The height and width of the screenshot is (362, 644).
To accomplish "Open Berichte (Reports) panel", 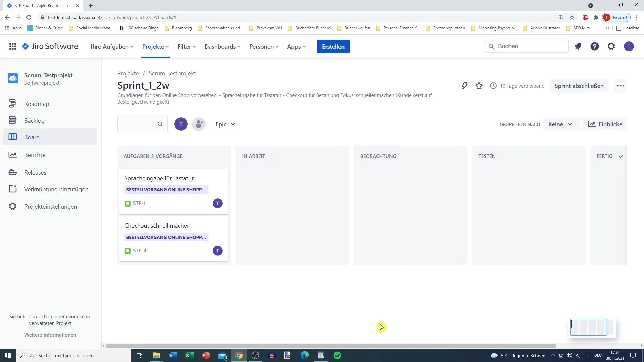I will pyautogui.click(x=35, y=154).
